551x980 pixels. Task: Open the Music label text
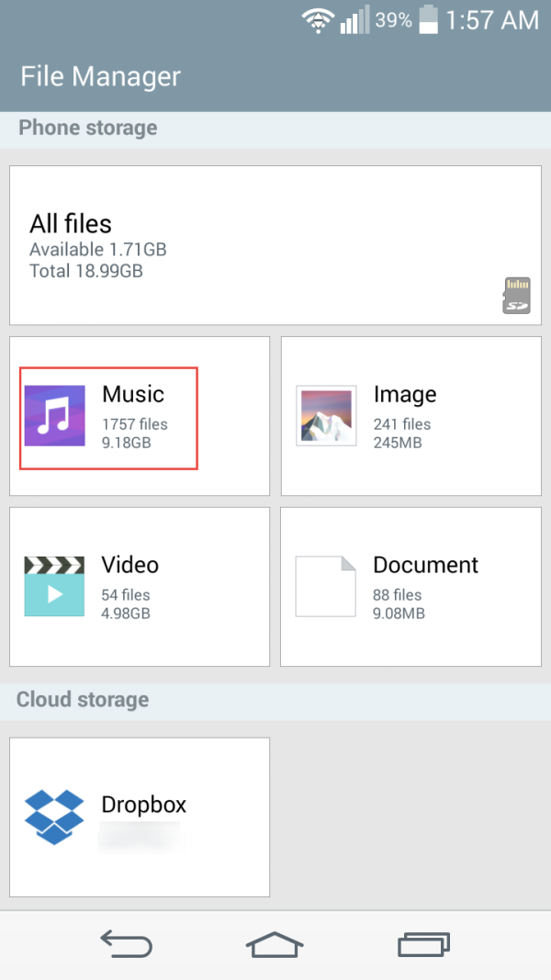[133, 394]
